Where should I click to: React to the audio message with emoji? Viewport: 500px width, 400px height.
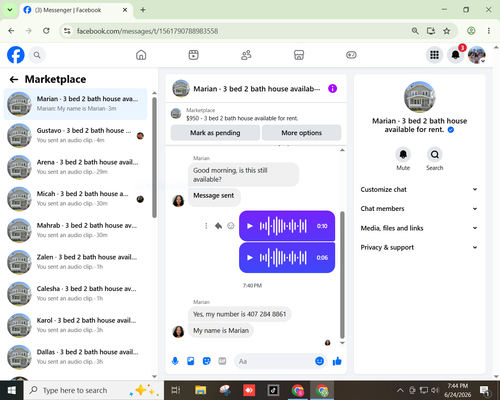[x=231, y=226]
